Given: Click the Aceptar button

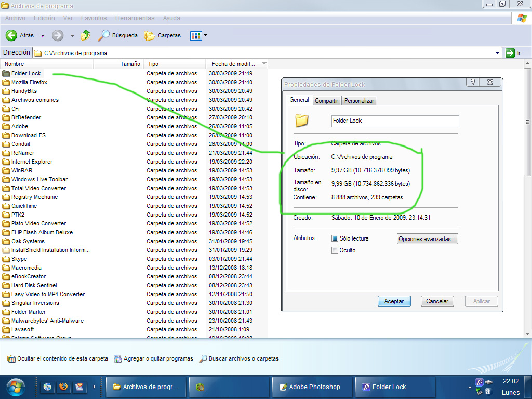Looking at the screenshot, I should pos(394,301).
